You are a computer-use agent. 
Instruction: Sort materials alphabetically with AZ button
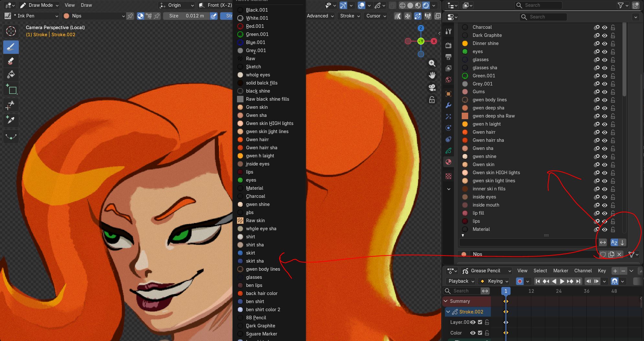coord(614,242)
